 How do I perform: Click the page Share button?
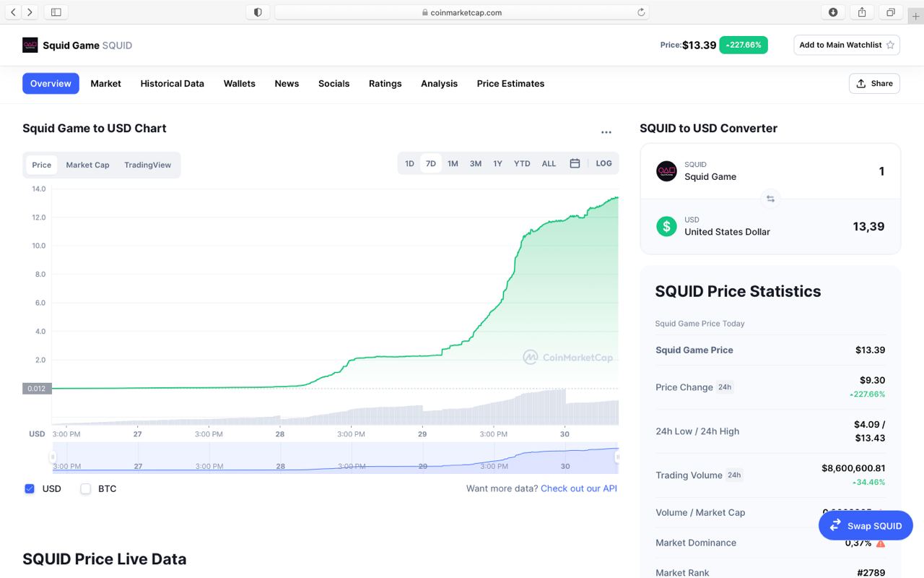pyautogui.click(x=874, y=83)
